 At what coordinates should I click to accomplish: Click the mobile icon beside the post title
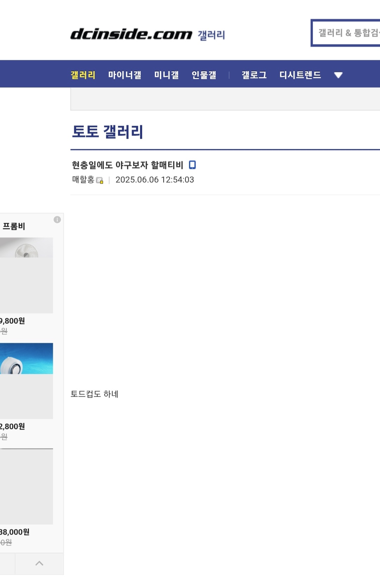coord(192,165)
